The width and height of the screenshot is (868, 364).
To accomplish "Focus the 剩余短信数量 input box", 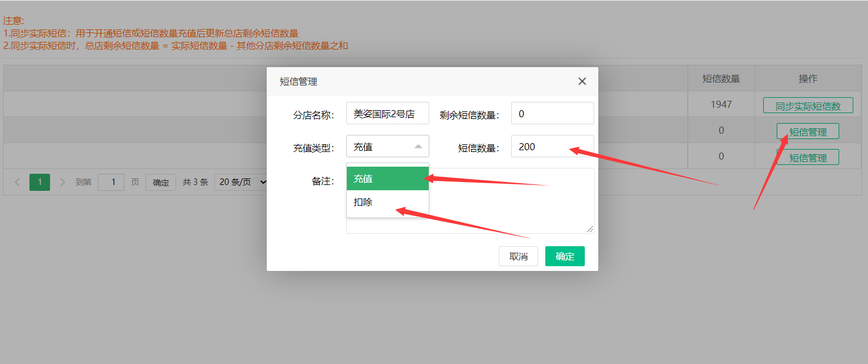I will (552, 114).
